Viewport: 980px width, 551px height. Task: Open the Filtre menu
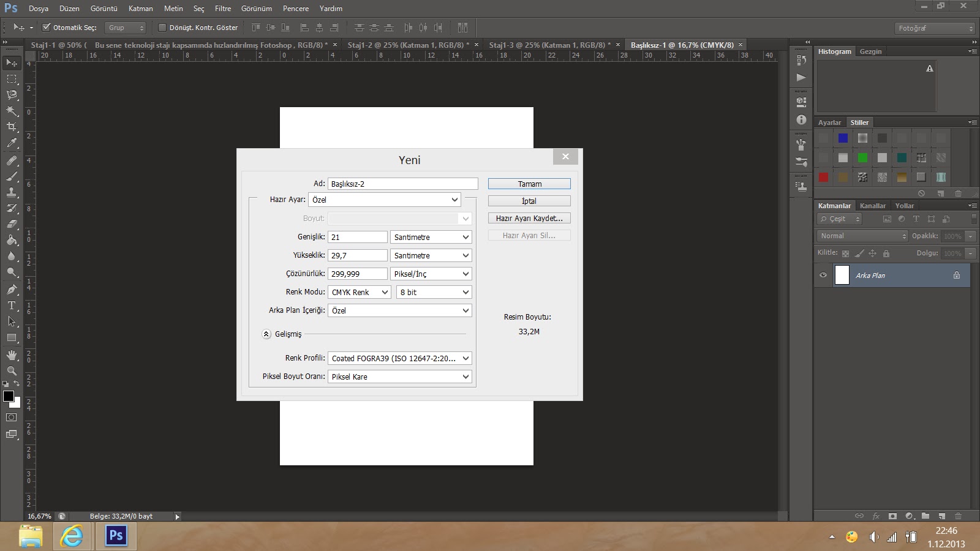tap(223, 9)
